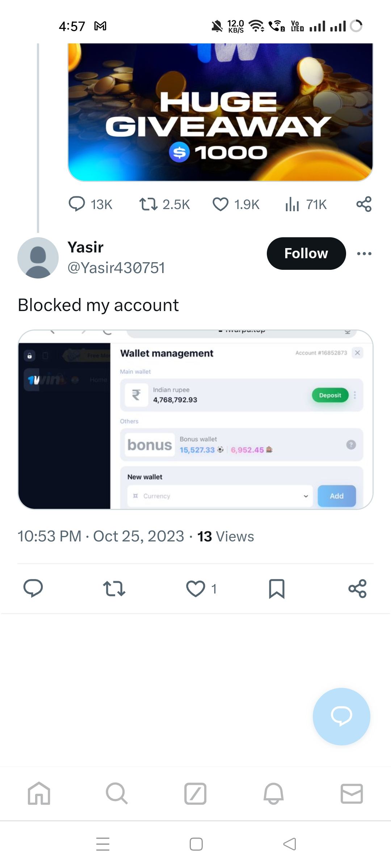391x868 pixels.
Task: Like the Huge Giveaway post
Action: 220,204
